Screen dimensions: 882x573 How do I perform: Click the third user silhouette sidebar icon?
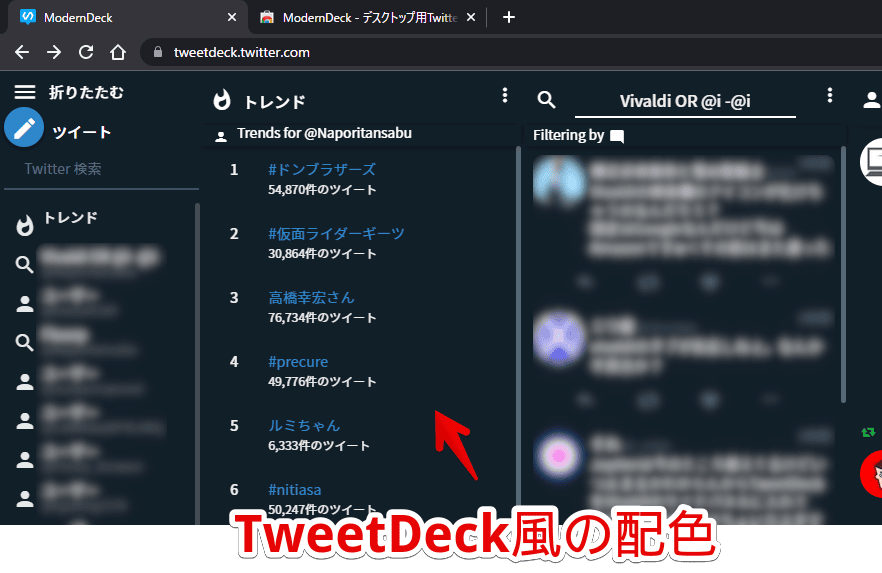coord(24,421)
